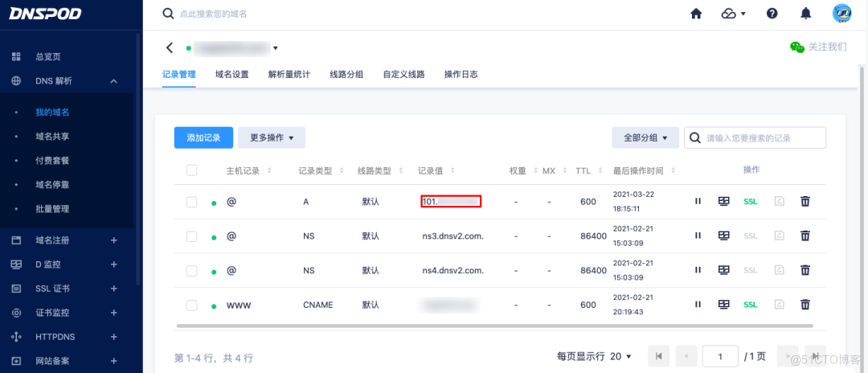Go to home via house icon
868x373 pixels.
[696, 14]
